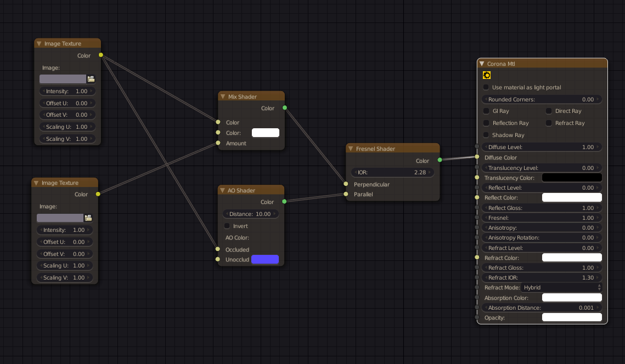
Task: Click the AO Shader Distance field
Action: [x=250, y=214]
